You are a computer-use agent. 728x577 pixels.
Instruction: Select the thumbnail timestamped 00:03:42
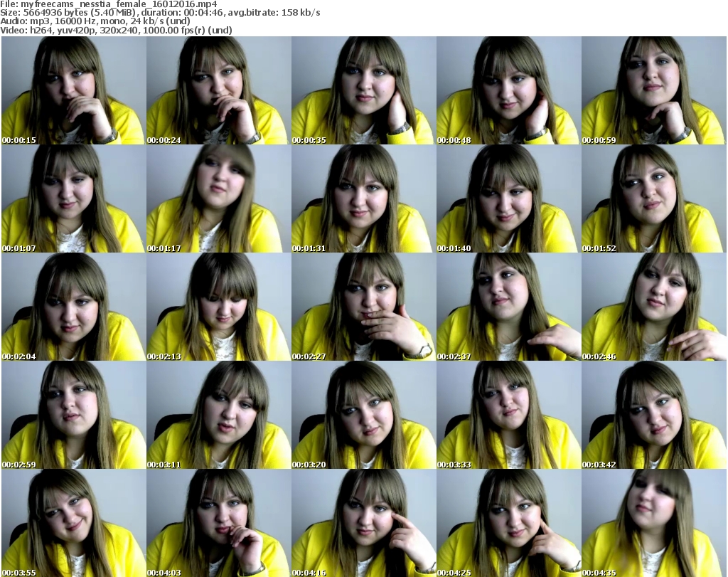tap(654, 415)
